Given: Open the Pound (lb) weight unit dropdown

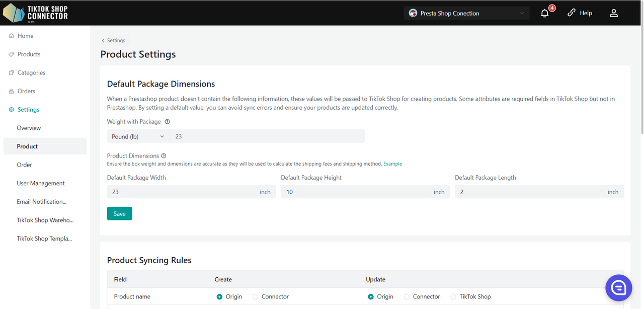Looking at the screenshot, I should [x=138, y=136].
